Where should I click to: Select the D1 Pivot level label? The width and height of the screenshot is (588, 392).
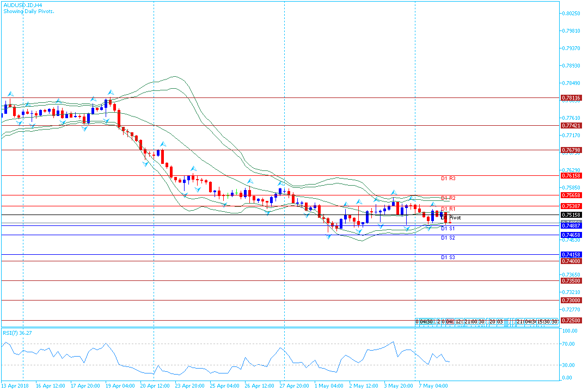[454, 218]
